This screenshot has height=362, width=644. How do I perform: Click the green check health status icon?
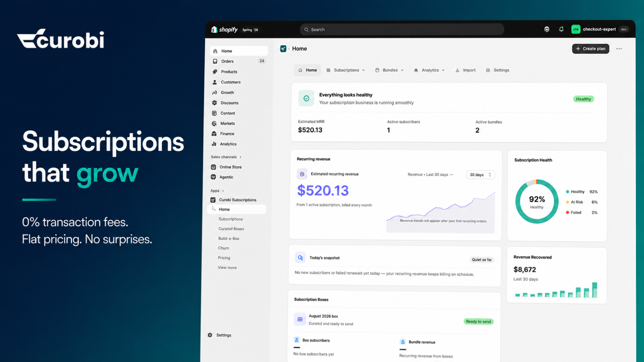[306, 99]
